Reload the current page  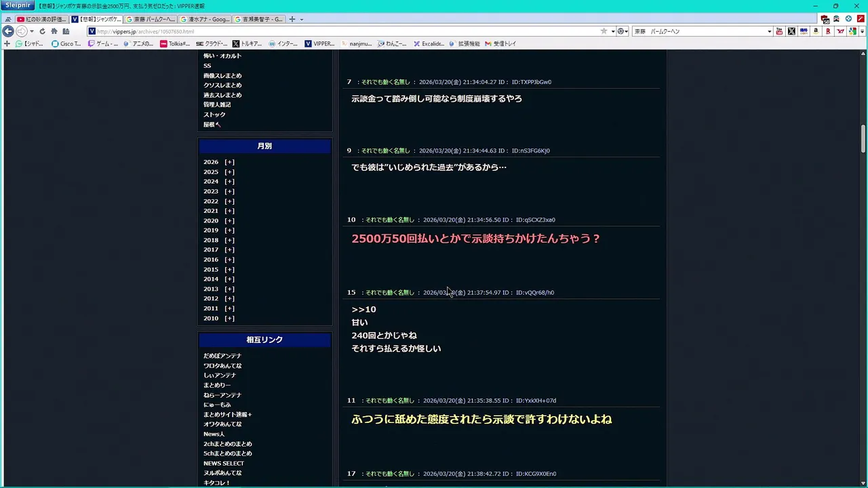(x=42, y=31)
